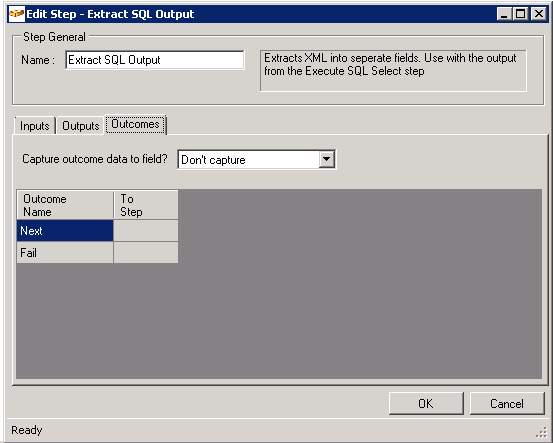Minimize the Edit Step window

coord(504,14)
